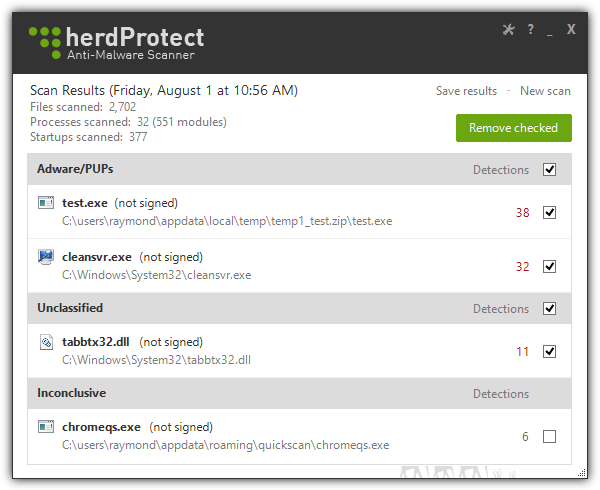The height and width of the screenshot is (490, 600).
Task: Grab the window resize grip corner
Action: click(x=582, y=473)
